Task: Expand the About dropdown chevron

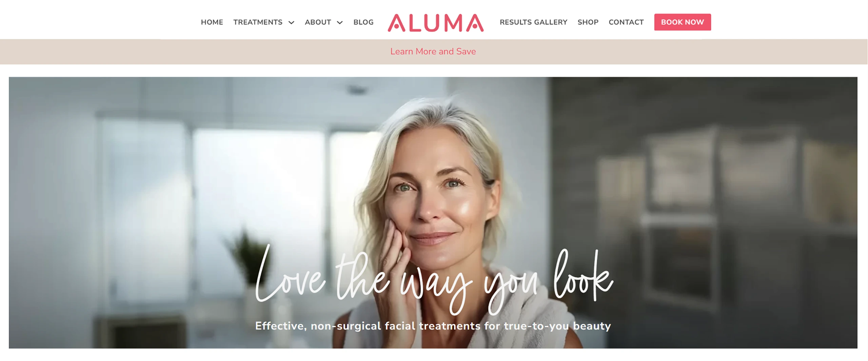Action: pos(340,22)
